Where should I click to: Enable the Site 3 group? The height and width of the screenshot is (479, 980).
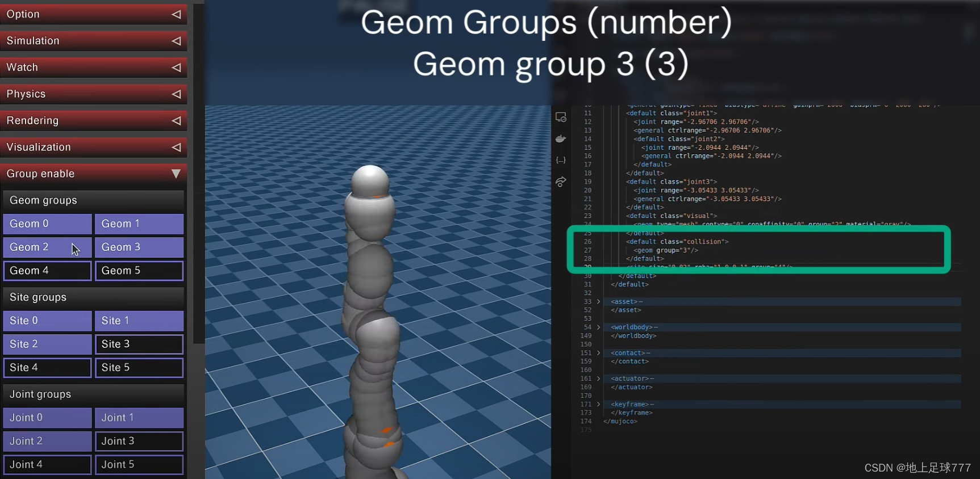139,344
